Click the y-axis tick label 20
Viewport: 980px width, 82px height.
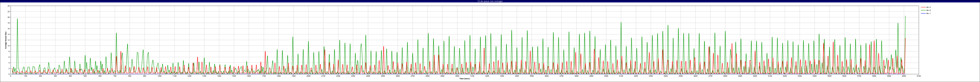pos(9,17)
